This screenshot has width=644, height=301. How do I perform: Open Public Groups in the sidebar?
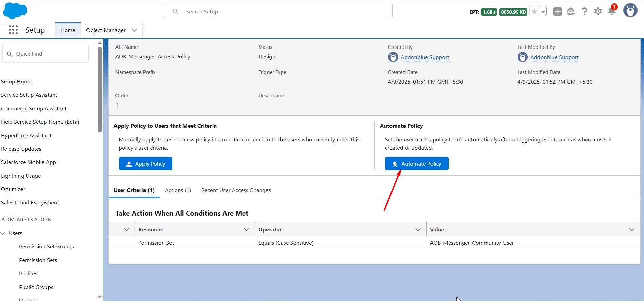36,287
